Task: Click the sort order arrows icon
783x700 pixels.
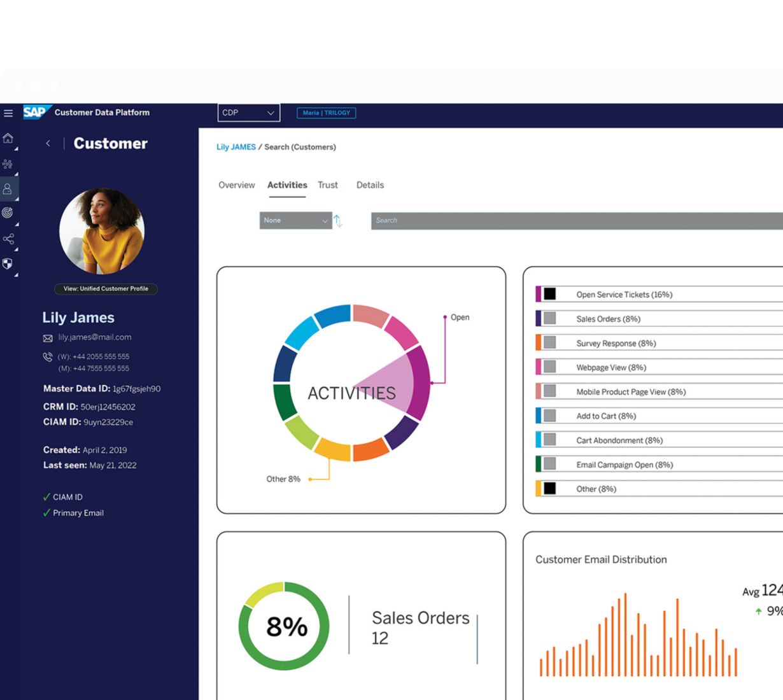Action: click(338, 221)
